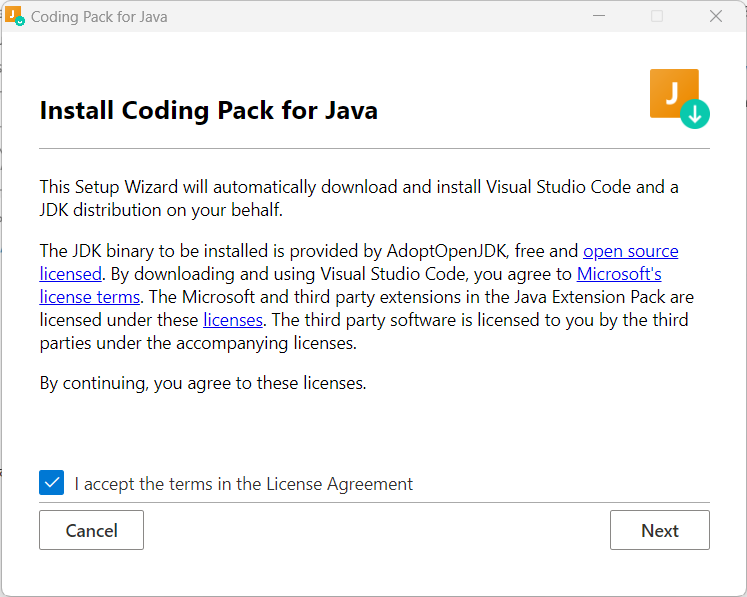Open the 'open source' link
This screenshot has width=747, height=597.
[630, 251]
